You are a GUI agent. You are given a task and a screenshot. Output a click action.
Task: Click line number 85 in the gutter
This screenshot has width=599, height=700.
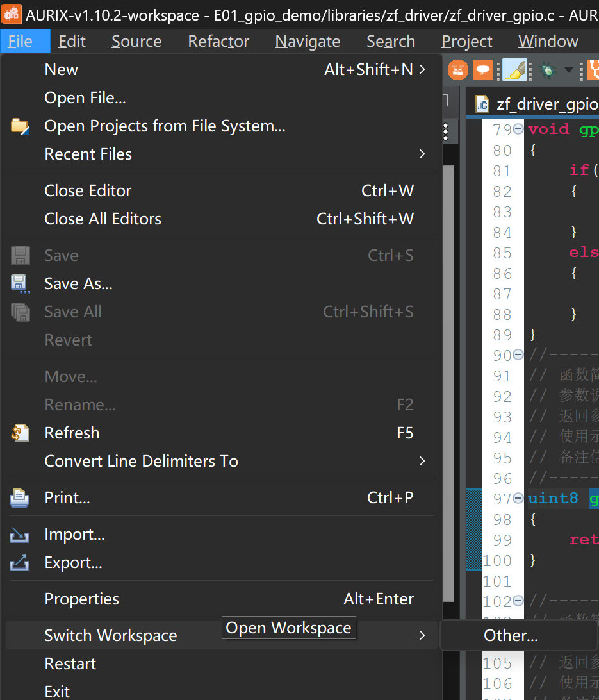tap(502, 253)
